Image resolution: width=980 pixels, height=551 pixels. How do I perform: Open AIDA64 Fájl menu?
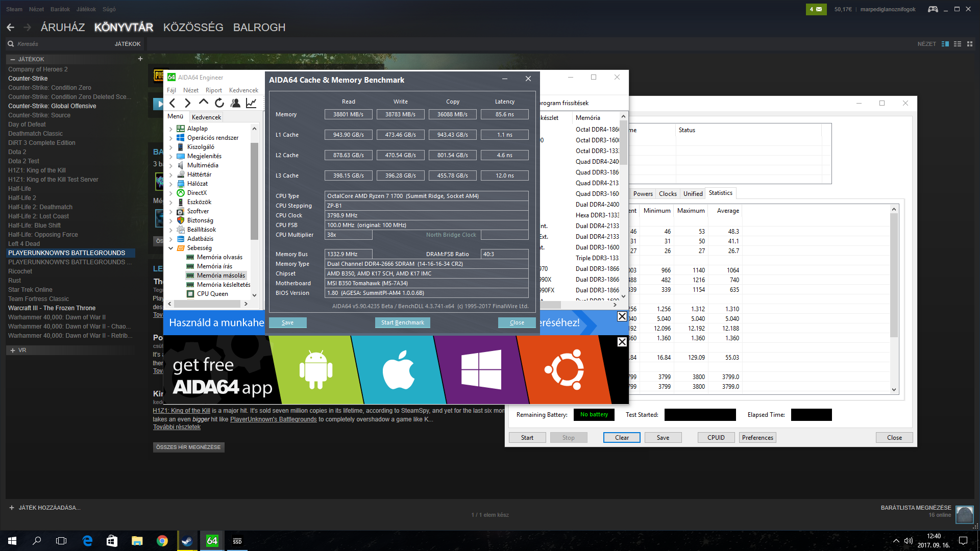point(171,90)
